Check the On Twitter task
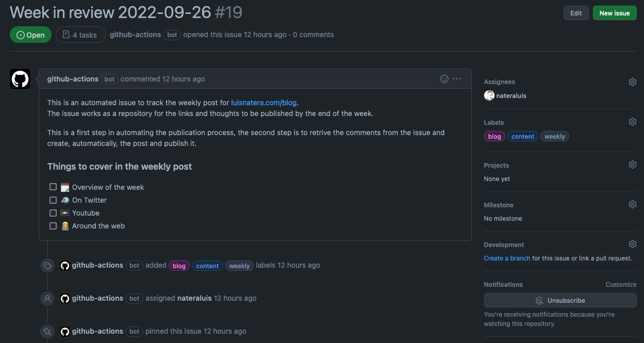This screenshot has width=644, height=343. [x=53, y=200]
